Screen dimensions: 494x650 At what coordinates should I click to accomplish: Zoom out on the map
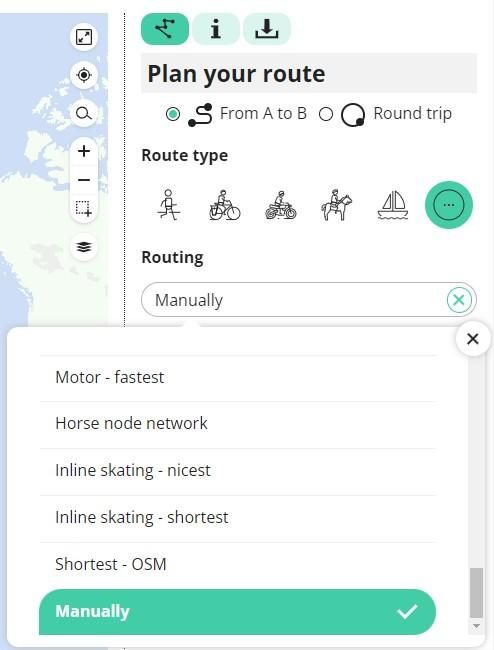coord(84,180)
